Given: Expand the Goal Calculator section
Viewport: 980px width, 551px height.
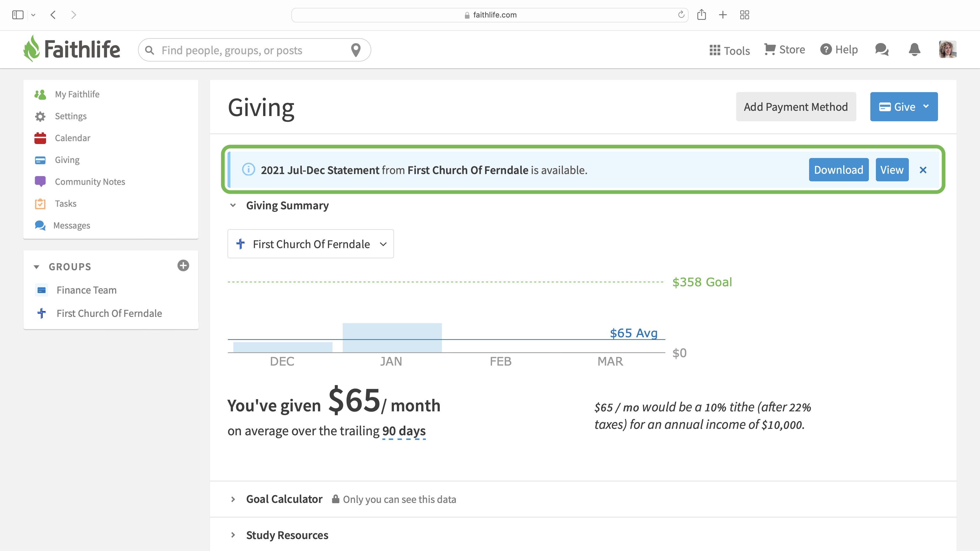Looking at the screenshot, I should pyautogui.click(x=233, y=499).
